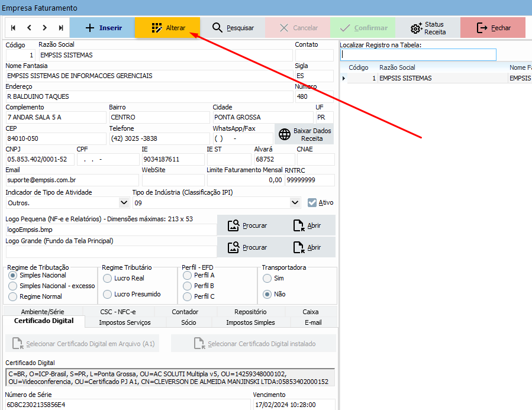Click the CNPJ field
Screen dimensions: 532x410
pyautogui.click(x=40, y=159)
